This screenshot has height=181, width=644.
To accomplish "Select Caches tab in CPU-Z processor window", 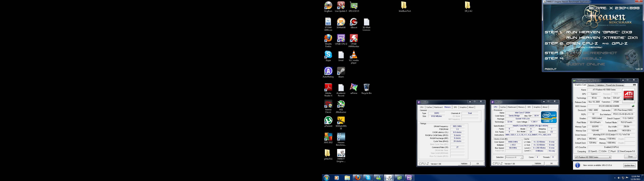I will pos(503,107).
